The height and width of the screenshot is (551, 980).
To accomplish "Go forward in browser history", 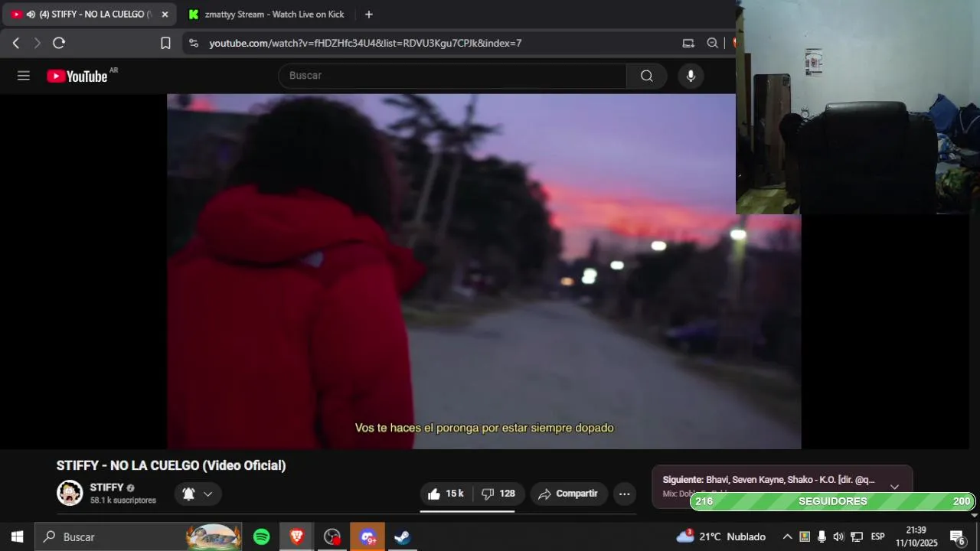I will point(37,43).
